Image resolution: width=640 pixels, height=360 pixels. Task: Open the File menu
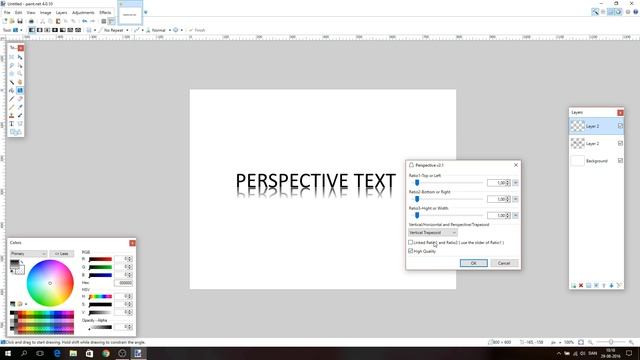click(x=7, y=13)
